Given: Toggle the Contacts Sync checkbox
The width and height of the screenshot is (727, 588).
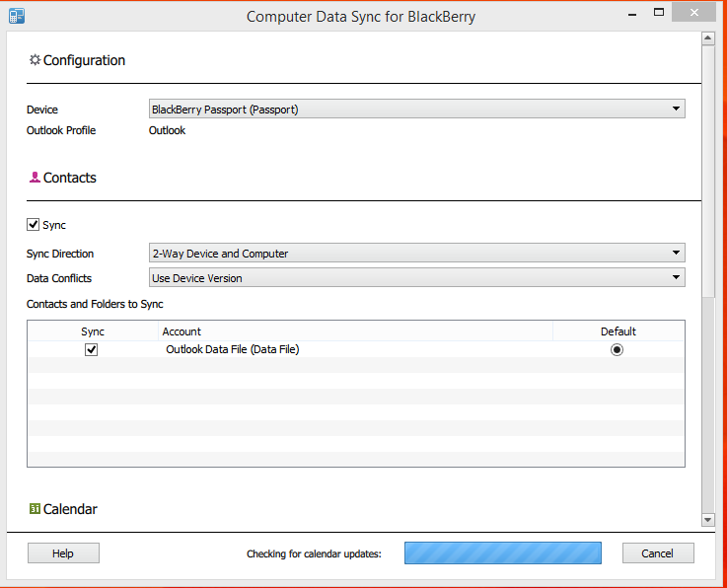Looking at the screenshot, I should (x=33, y=225).
